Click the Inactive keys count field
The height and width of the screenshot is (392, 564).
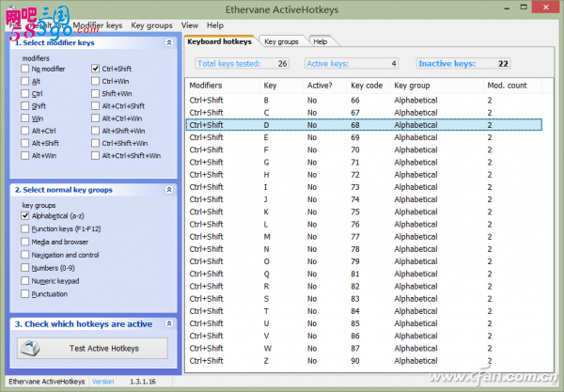point(462,64)
